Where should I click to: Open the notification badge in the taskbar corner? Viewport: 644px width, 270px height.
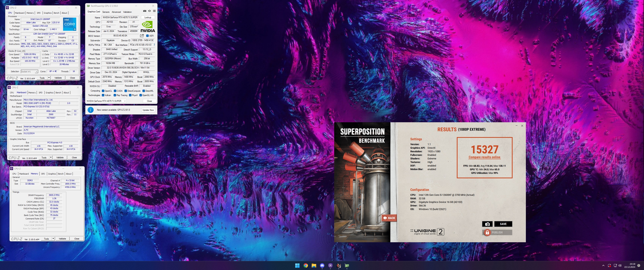639,265
